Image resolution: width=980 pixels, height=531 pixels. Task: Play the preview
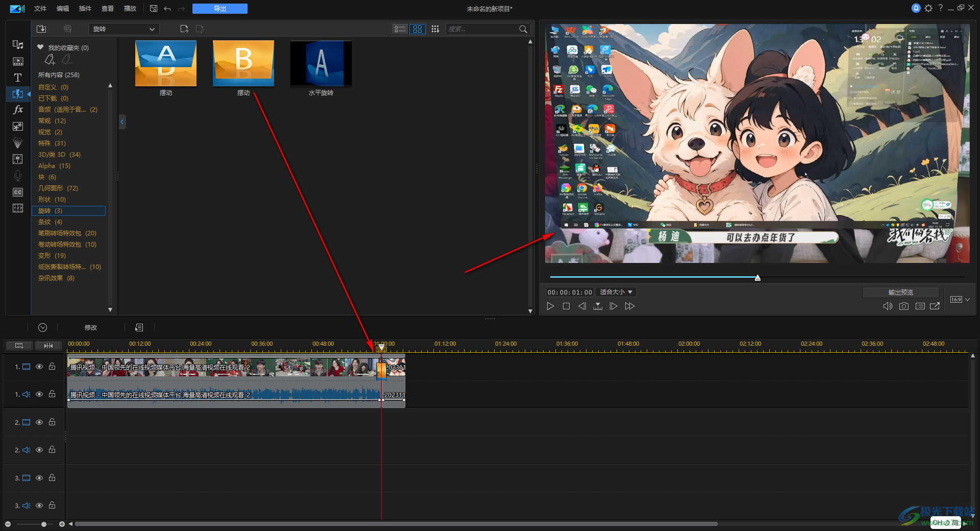tap(550, 306)
